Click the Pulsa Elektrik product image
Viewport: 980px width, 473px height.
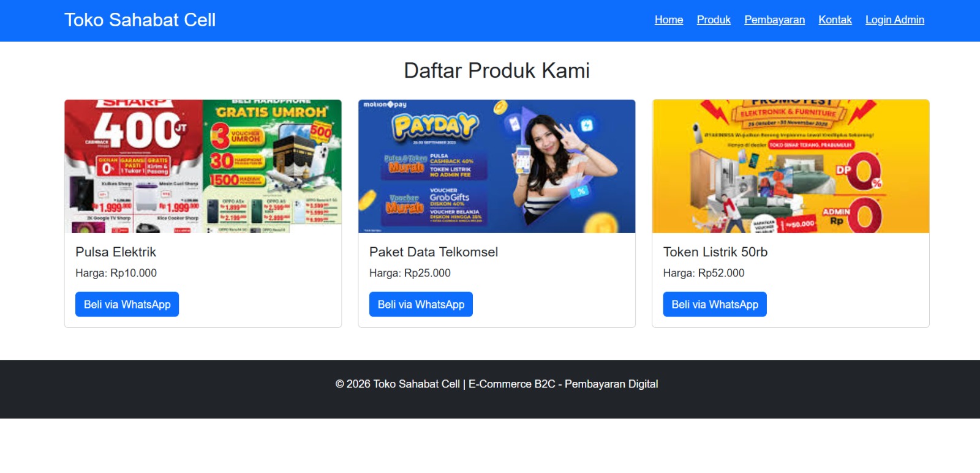[x=203, y=166]
